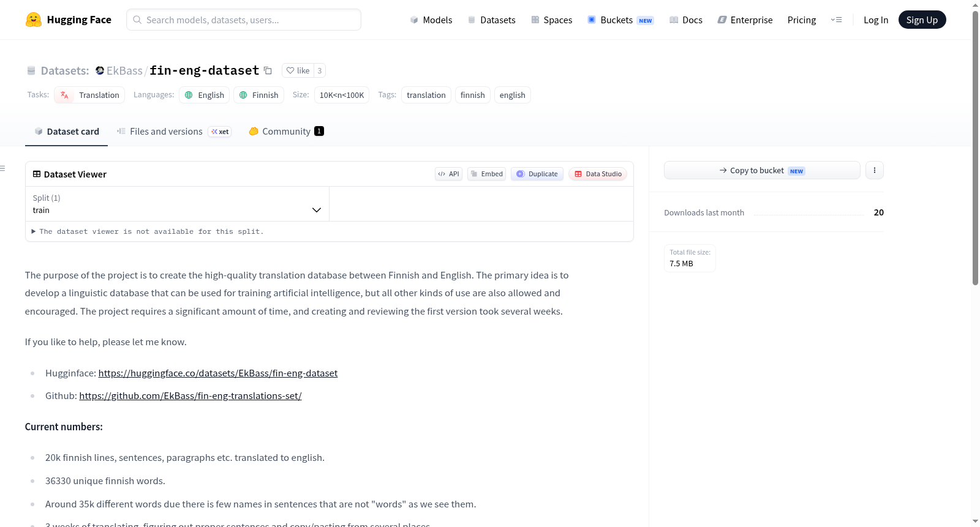
Task: Click the Hugging Face logo emoji
Action: pos(33,20)
